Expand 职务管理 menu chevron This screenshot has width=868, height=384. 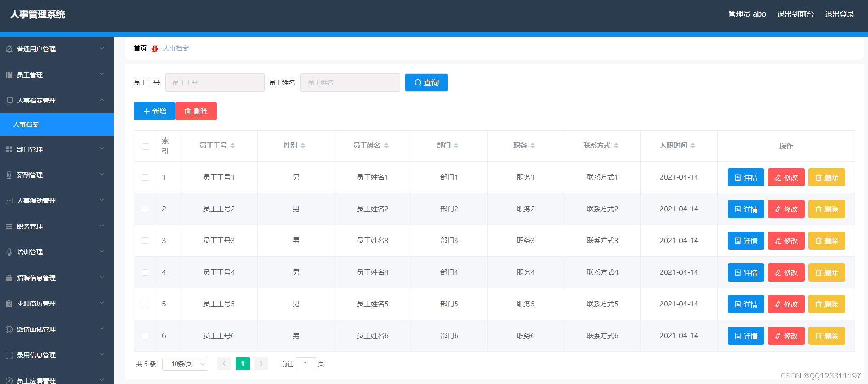coord(102,226)
